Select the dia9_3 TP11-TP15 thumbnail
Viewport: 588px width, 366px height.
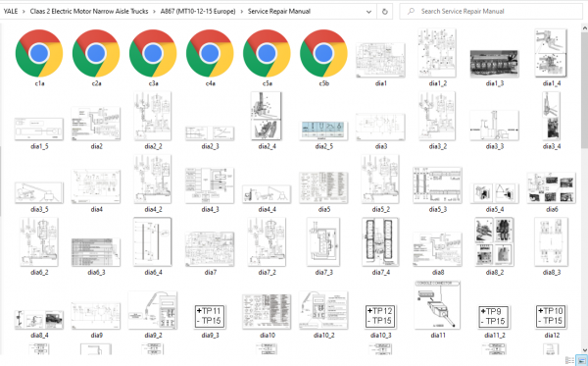pos(210,317)
